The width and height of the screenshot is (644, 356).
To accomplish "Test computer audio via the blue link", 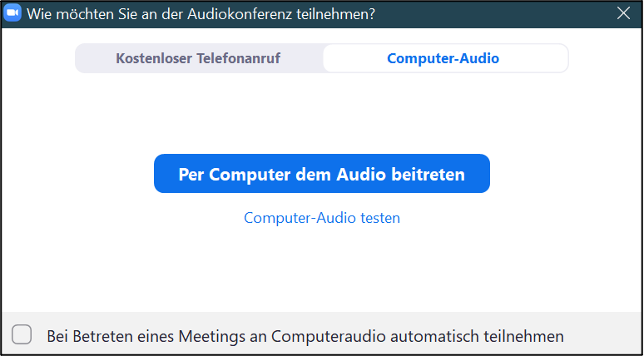I will (321, 218).
